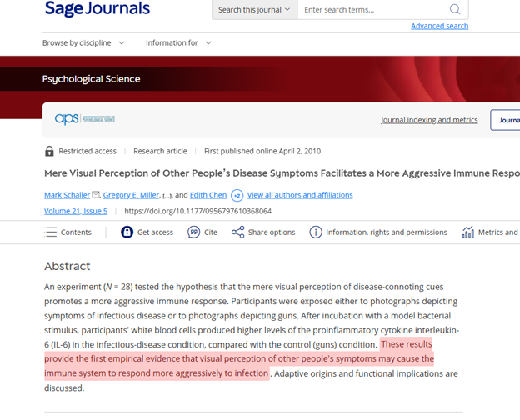The image size is (520, 420).
Task: Click the Cite quotation icon
Action: 193,232
